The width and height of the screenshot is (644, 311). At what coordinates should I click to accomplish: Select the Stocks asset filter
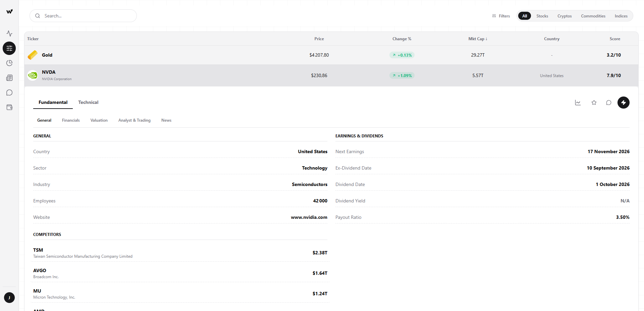coord(542,16)
